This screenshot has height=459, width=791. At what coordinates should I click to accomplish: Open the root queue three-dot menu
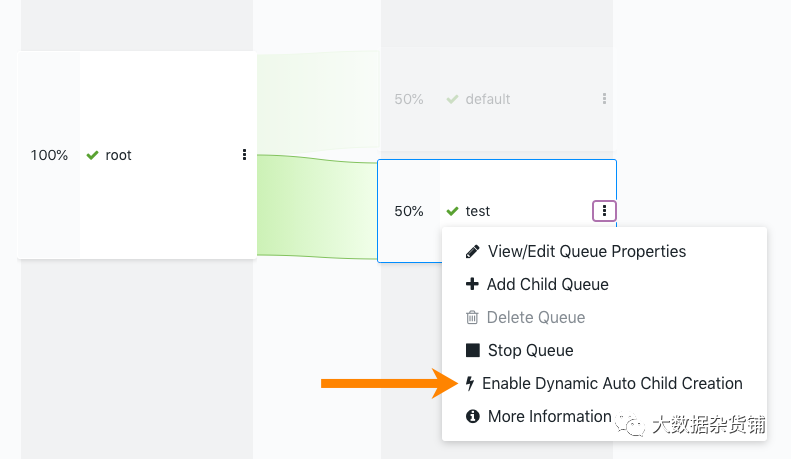coord(244,155)
